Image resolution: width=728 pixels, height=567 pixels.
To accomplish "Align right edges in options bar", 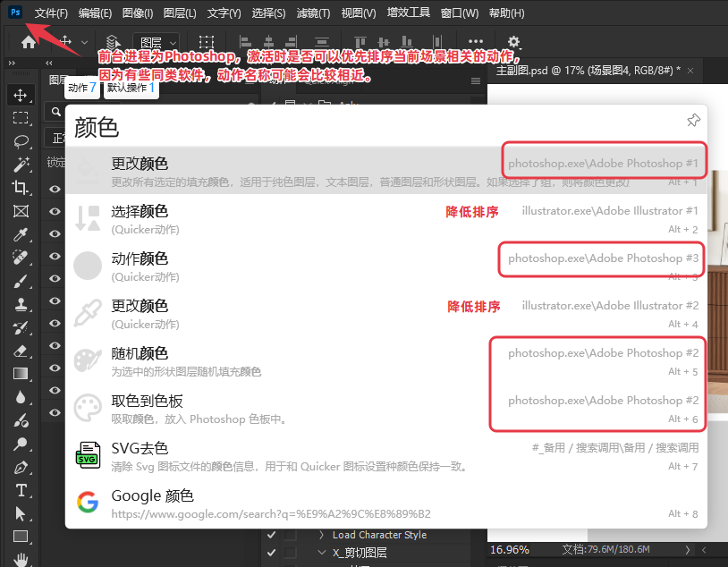I will tap(291, 42).
